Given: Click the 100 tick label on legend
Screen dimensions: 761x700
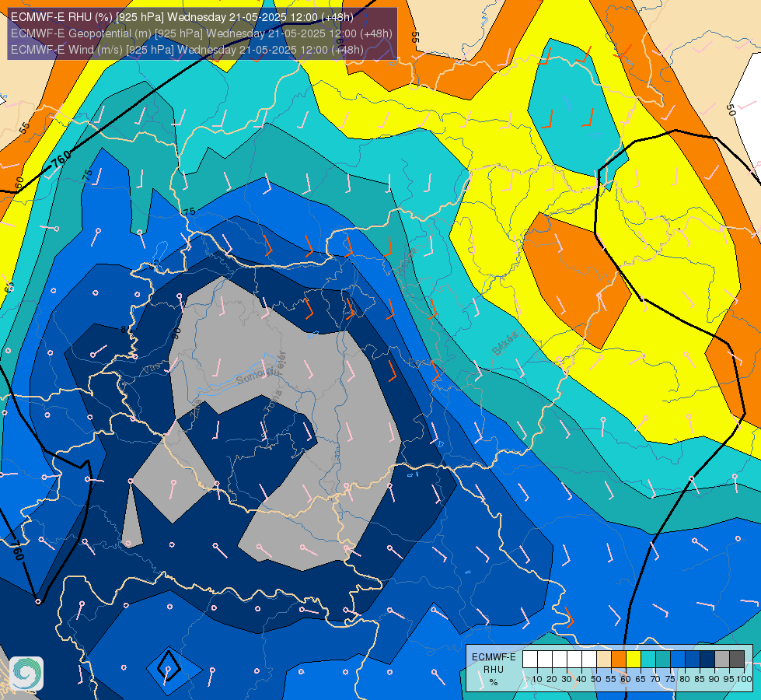Looking at the screenshot, I should (745, 679).
